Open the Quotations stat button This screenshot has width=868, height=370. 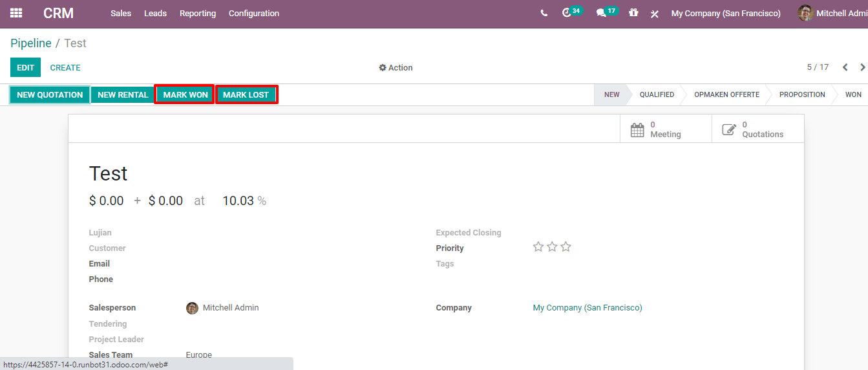(757, 129)
